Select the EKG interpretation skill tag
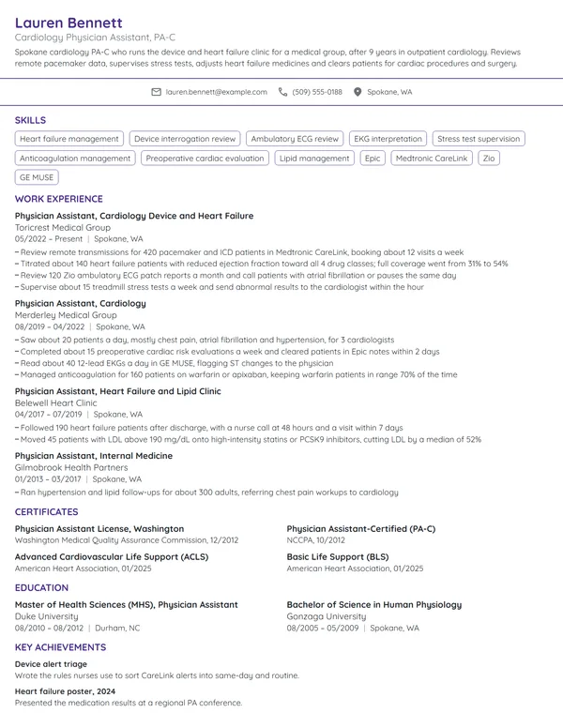The height and width of the screenshot is (728, 563). point(388,139)
